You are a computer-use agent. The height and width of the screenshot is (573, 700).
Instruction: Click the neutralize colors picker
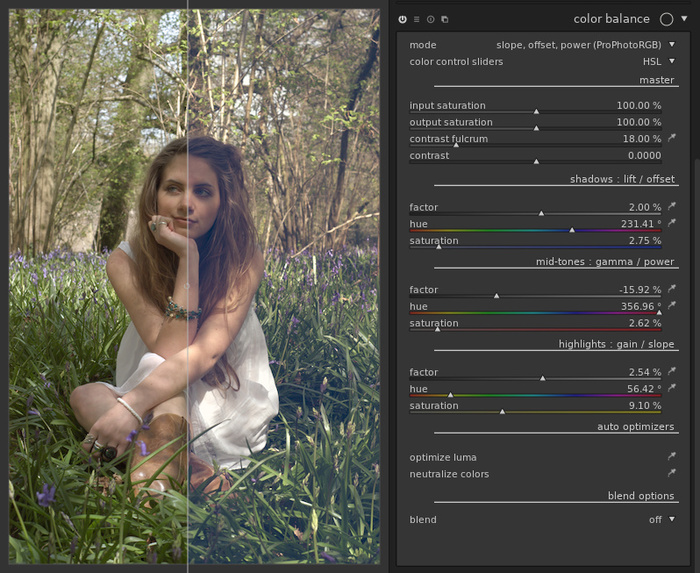point(672,474)
